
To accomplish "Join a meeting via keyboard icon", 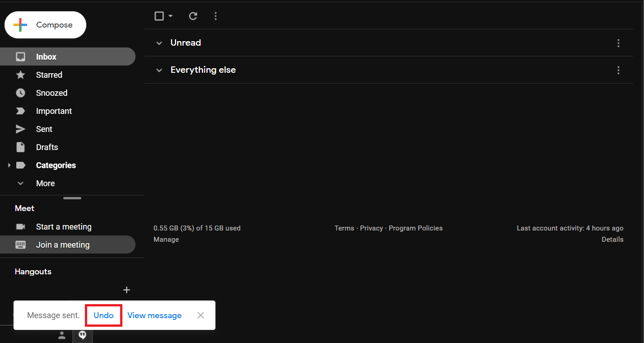I will coord(20,244).
